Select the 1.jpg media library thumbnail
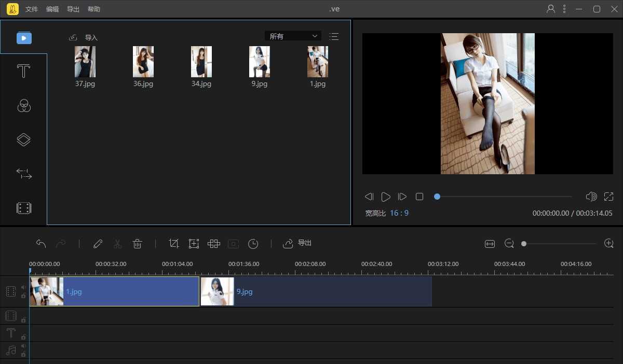The height and width of the screenshot is (364, 623). click(318, 62)
